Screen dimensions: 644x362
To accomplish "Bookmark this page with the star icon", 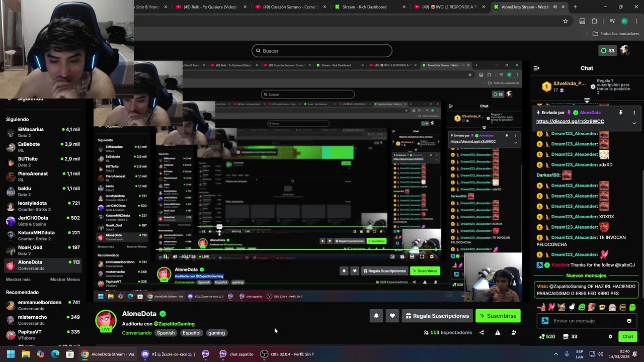I will [x=566, y=21].
